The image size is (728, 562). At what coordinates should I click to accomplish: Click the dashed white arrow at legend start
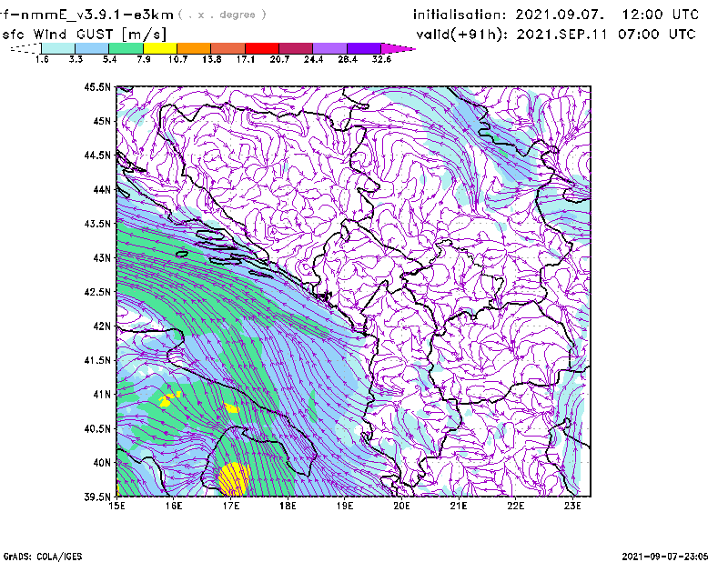point(25,48)
